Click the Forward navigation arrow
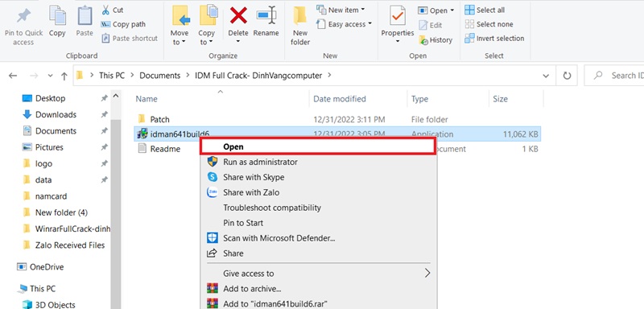Image resolution: width=644 pixels, height=309 pixels. click(x=34, y=76)
